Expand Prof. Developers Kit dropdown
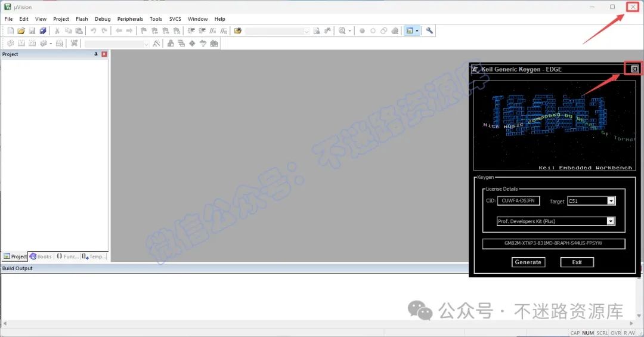644x337 pixels. [x=611, y=221]
